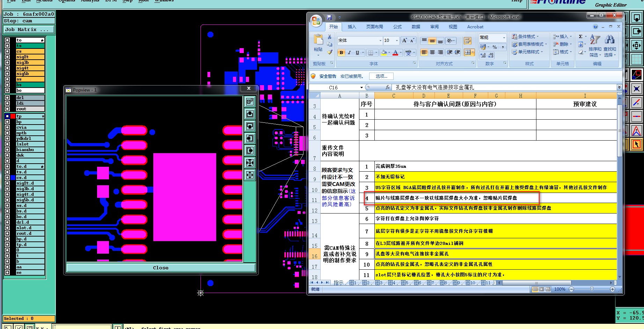Click the 删除 delete cells button
The height and width of the screenshot is (329, 644).
point(562,44)
